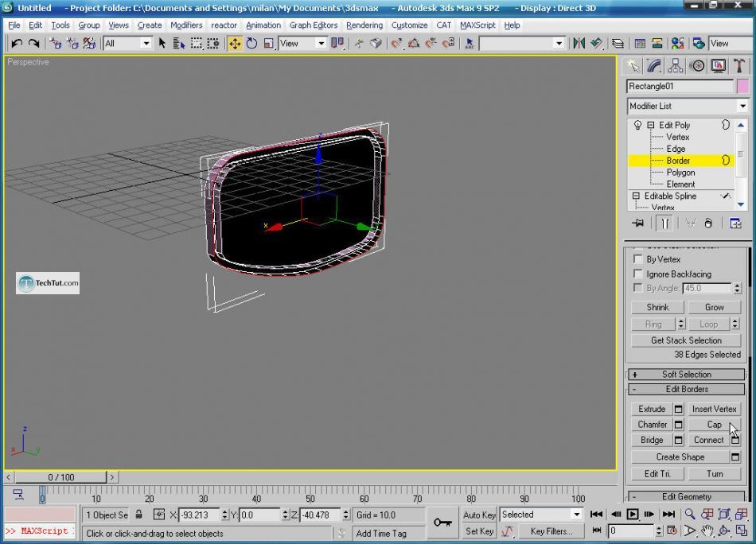Click the Create Shape button
The image size is (756, 544).
point(680,457)
